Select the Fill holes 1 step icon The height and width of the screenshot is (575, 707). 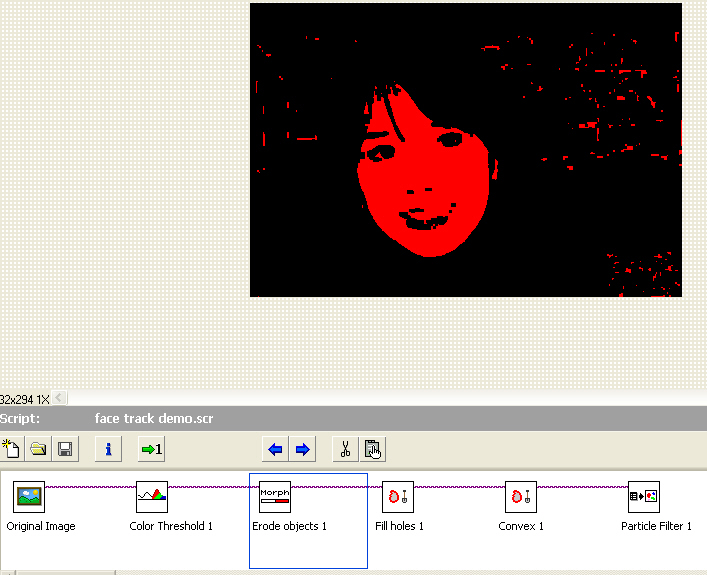coord(398,497)
